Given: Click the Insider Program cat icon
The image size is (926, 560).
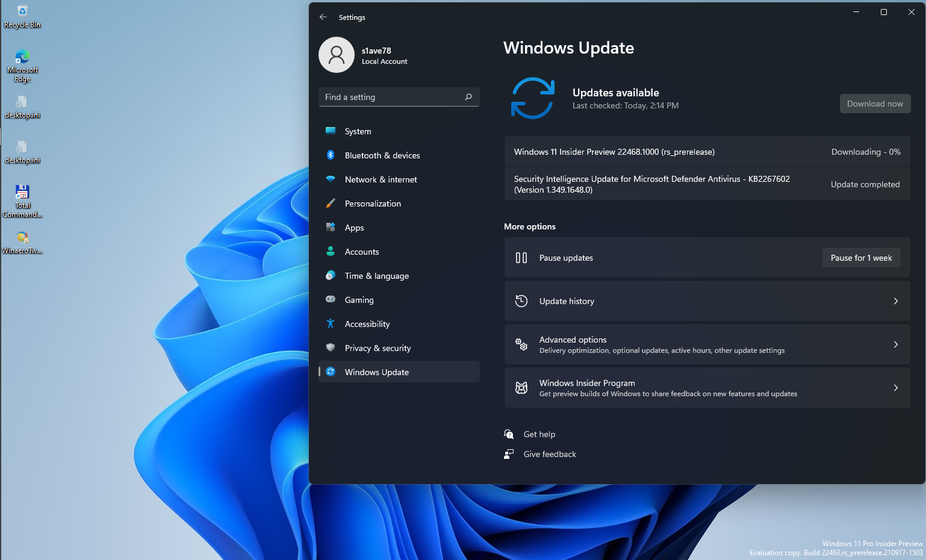Looking at the screenshot, I should click(x=521, y=388).
